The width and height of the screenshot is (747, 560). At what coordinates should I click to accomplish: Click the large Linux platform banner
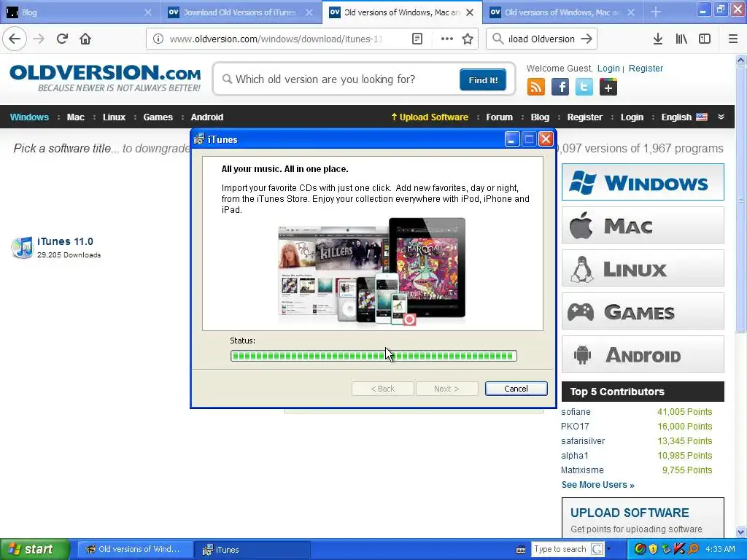pos(643,268)
